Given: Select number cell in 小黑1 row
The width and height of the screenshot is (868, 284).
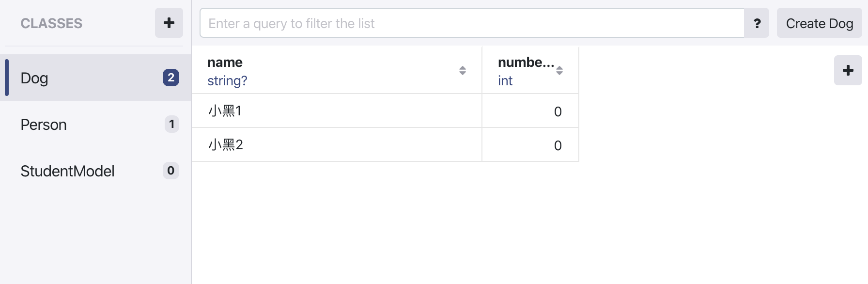Looking at the screenshot, I should pos(530,111).
